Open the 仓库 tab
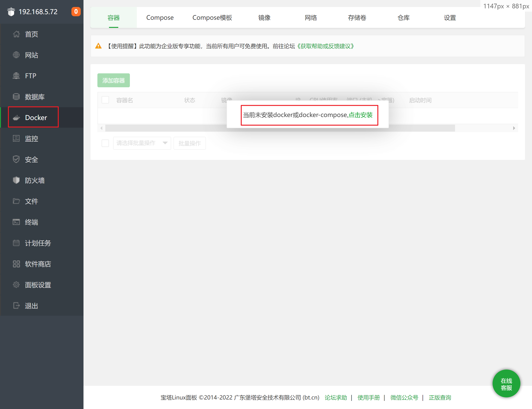This screenshot has width=532, height=409. [x=404, y=18]
